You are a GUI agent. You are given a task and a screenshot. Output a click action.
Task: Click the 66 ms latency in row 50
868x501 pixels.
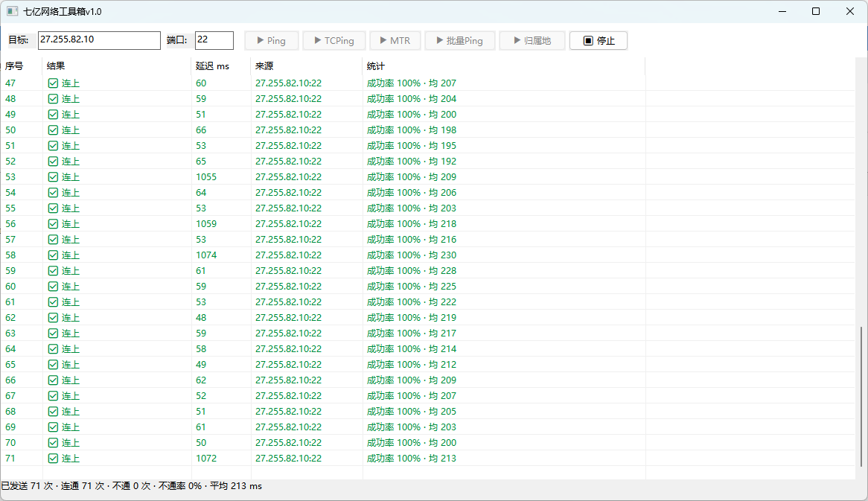tap(201, 130)
